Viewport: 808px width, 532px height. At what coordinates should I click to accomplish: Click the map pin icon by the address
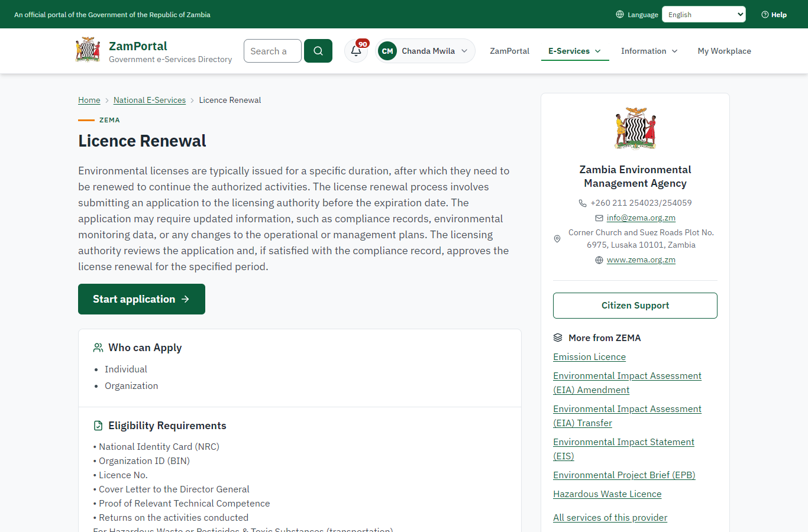pyautogui.click(x=557, y=239)
